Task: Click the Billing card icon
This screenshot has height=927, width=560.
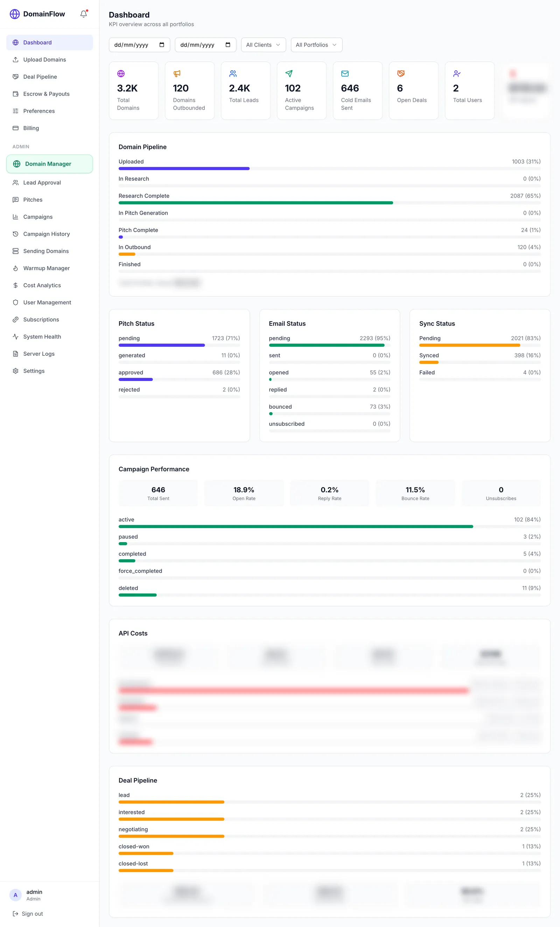Action: click(15, 128)
